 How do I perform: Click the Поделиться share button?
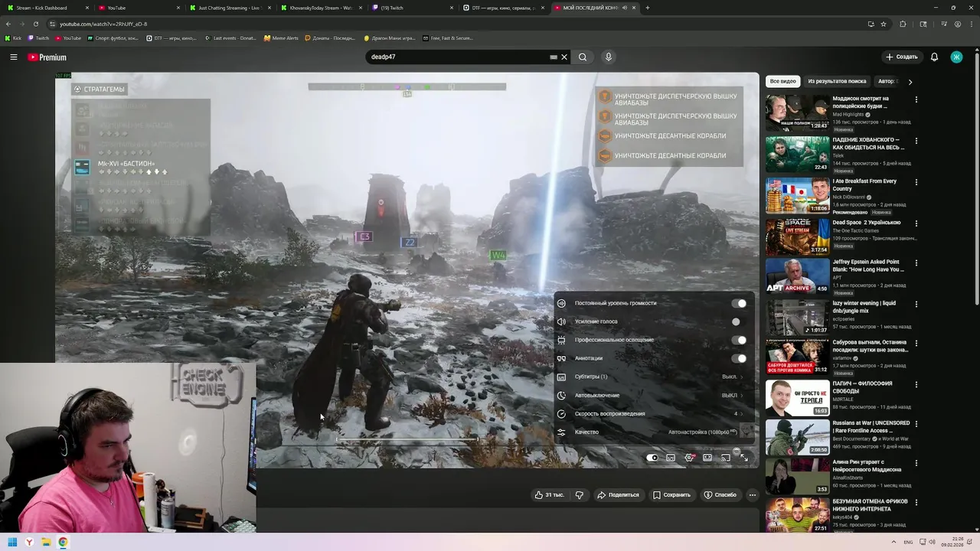point(618,494)
